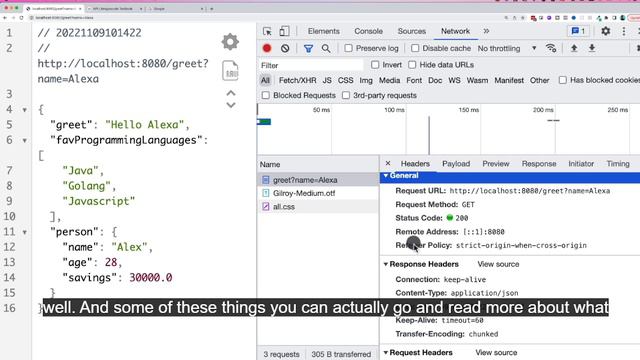Collapse the person object arrow
Viewport: 640px width, 360px height.
coord(24,232)
